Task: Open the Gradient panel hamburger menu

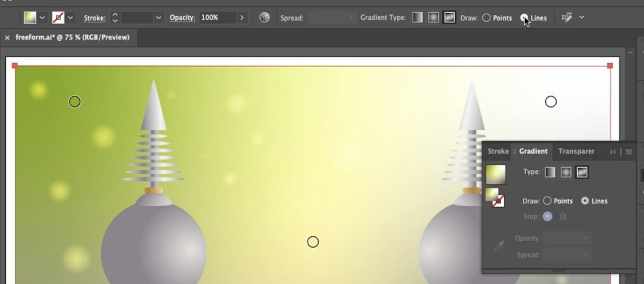Action: tap(629, 152)
